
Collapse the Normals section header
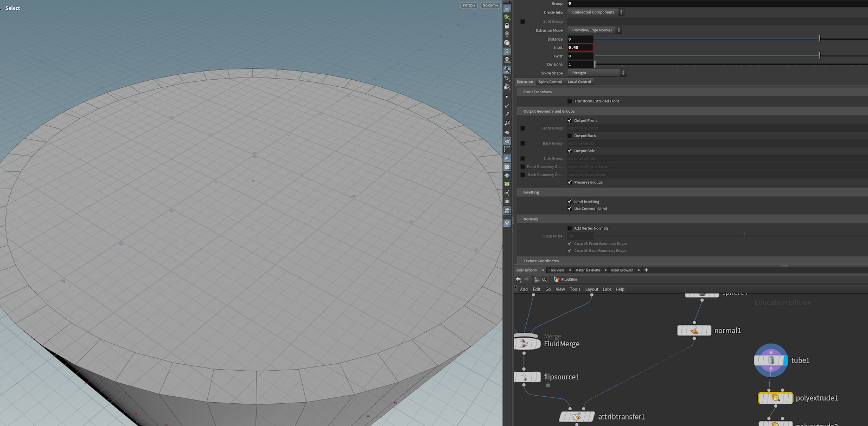[x=692, y=220]
